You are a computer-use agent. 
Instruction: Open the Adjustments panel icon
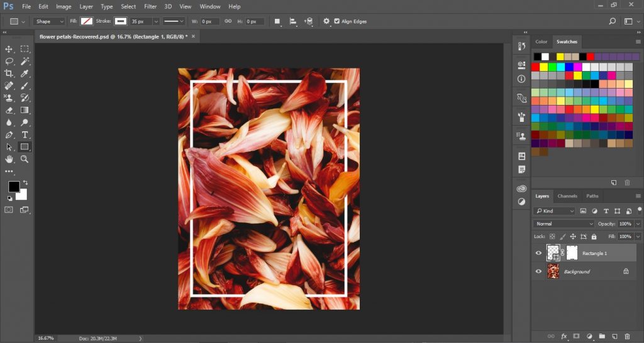(521, 202)
